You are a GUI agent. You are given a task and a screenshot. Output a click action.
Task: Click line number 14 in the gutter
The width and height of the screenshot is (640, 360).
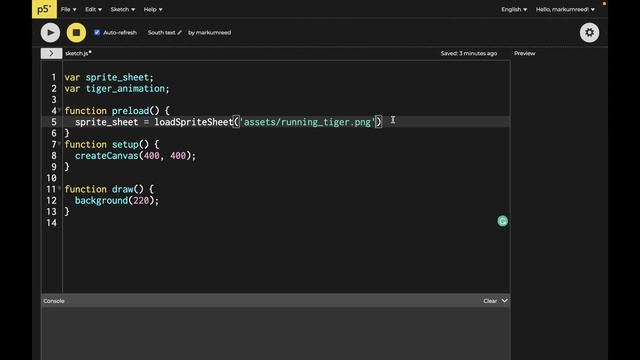(51, 223)
